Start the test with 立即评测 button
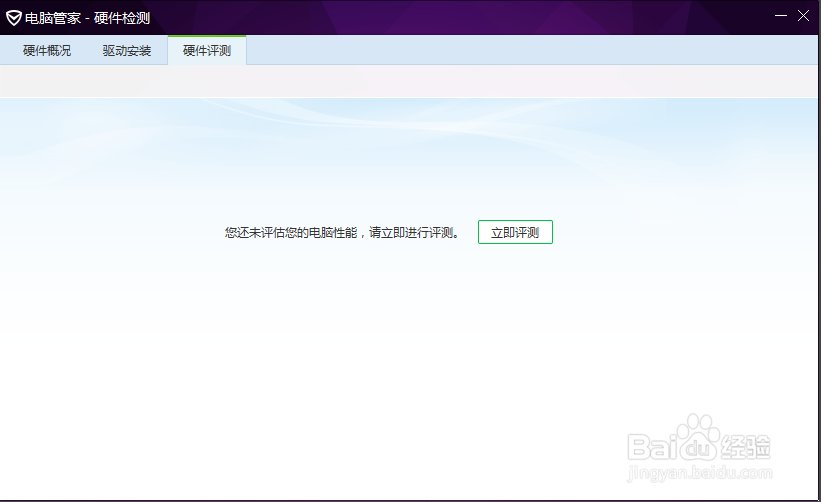This screenshot has height=502, width=821. pyautogui.click(x=515, y=232)
